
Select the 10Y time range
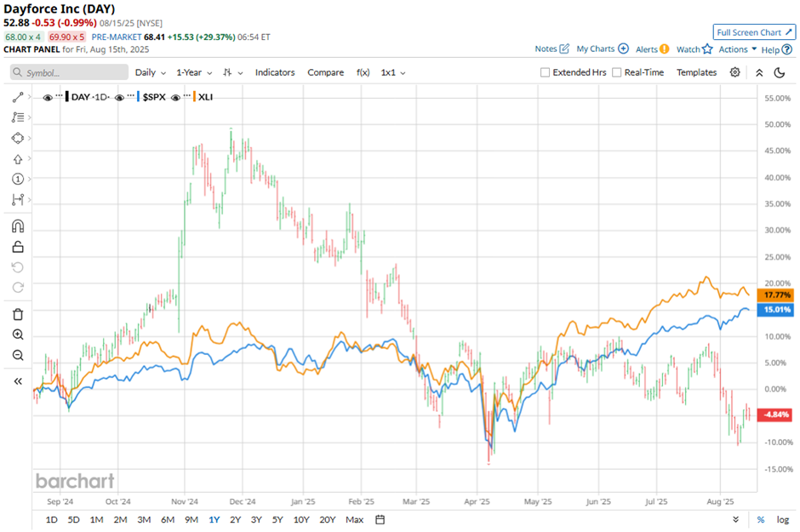click(x=301, y=520)
